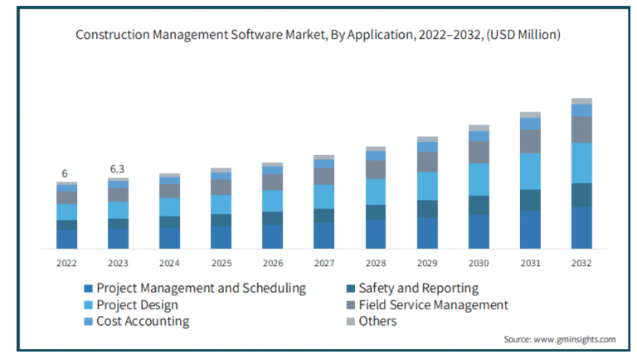Click the '6.3' value label above 2023 bar
The height and width of the screenshot is (364, 637).
pyautogui.click(x=118, y=169)
